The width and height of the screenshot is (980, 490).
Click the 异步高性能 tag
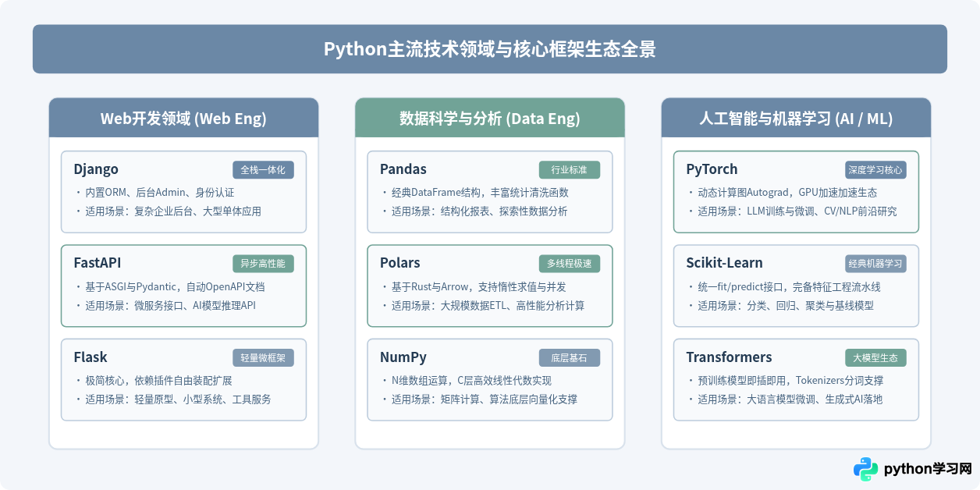click(263, 264)
